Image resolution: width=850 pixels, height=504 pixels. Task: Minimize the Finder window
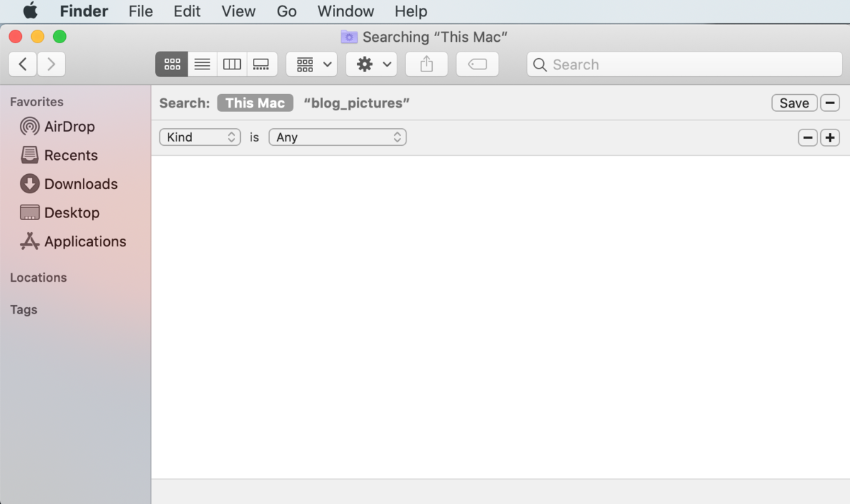(38, 37)
